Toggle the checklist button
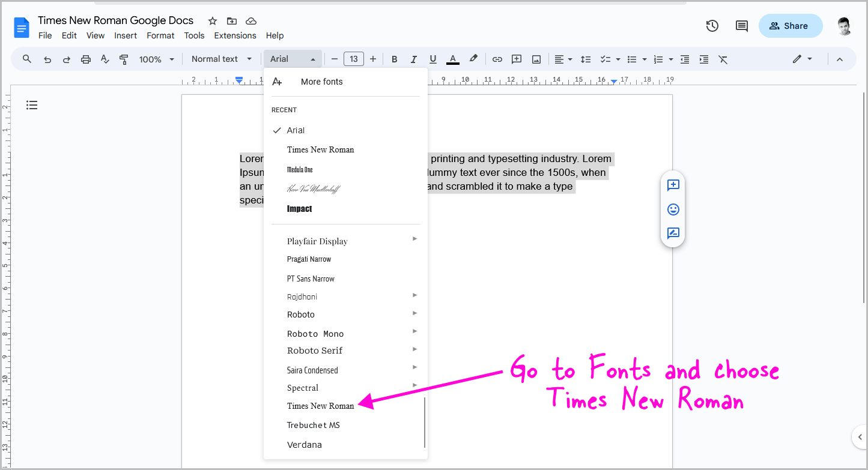 (x=605, y=59)
